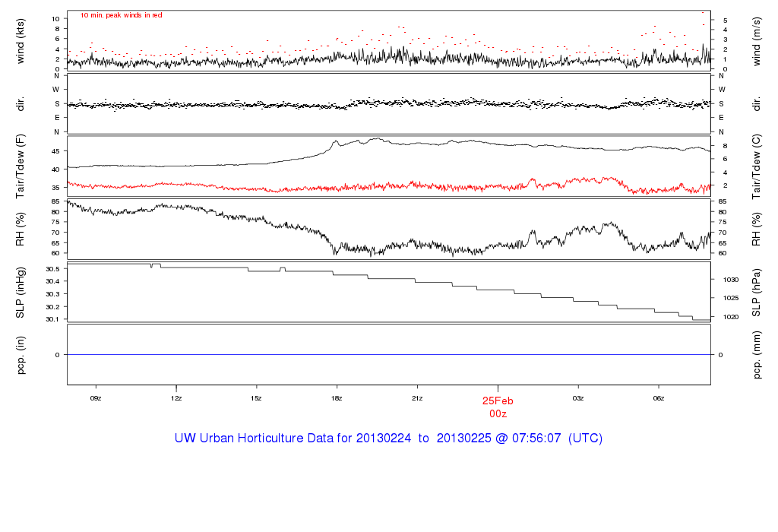Image resolution: width=778 pixels, height=532 pixels.
Task: Click the red '25Feb' date label
Action: click(x=498, y=401)
